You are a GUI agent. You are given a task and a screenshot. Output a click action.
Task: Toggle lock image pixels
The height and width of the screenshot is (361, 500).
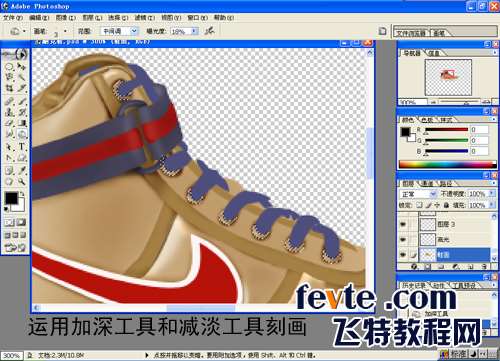[428, 205]
